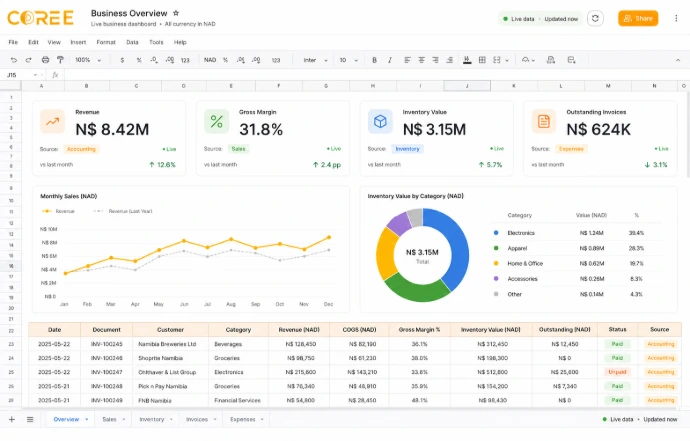Click the justify alignment icon
The height and width of the screenshot is (441, 690).
click(449, 60)
